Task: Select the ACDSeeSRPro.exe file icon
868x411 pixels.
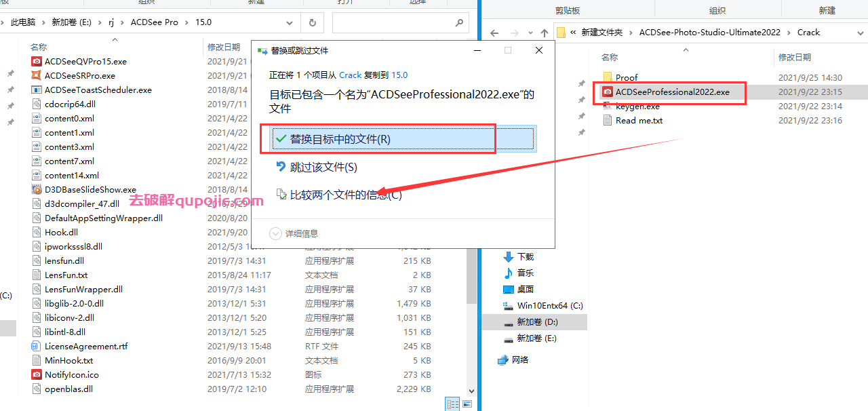Action: pyautogui.click(x=37, y=75)
